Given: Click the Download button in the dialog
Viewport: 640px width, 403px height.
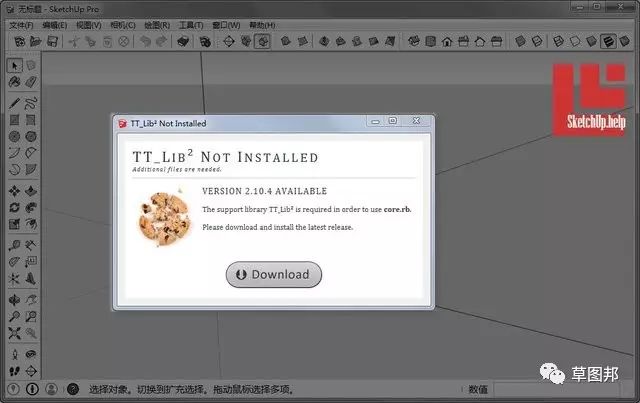Looking at the screenshot, I should [x=274, y=274].
